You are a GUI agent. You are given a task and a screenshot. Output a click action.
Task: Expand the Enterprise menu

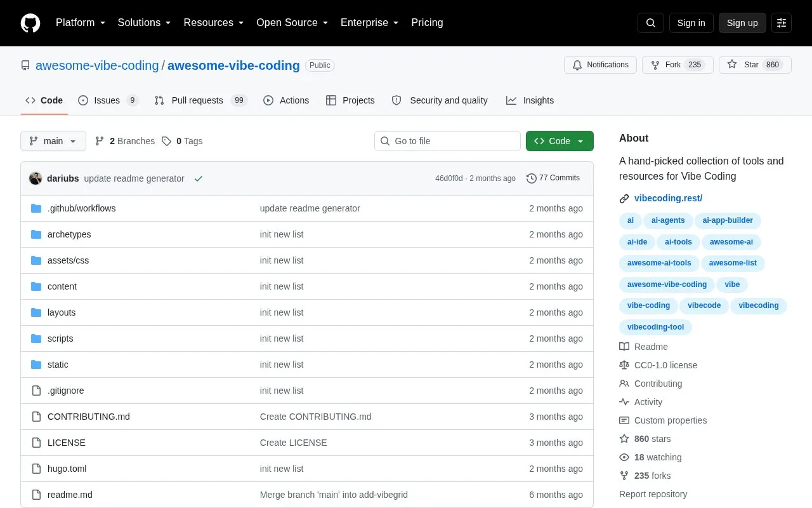pos(370,23)
